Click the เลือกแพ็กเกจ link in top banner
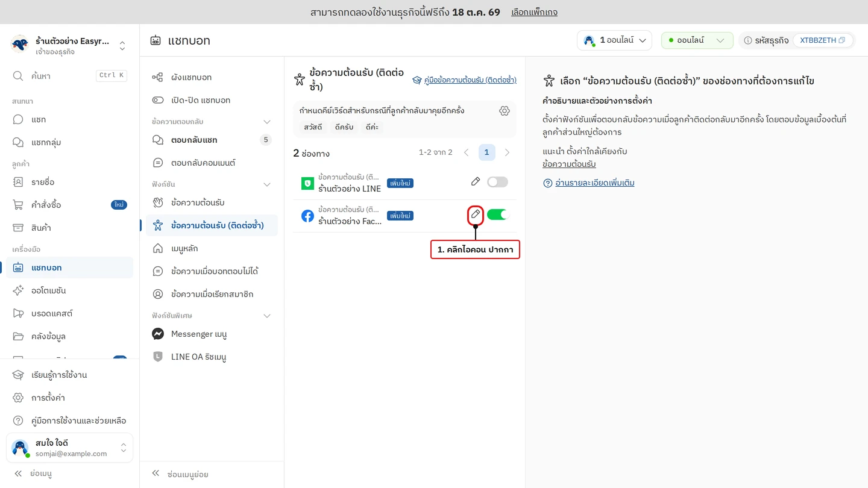This screenshot has height=488, width=868. tap(534, 12)
